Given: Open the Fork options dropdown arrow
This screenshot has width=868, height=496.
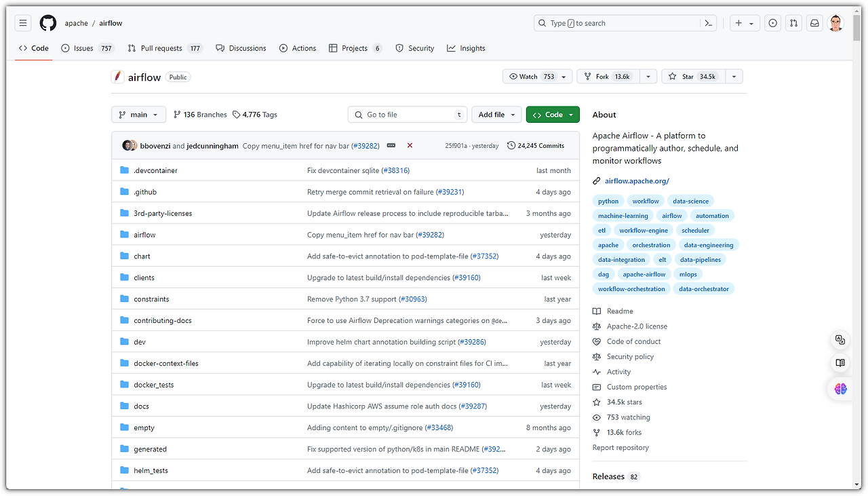Looking at the screenshot, I should point(648,77).
